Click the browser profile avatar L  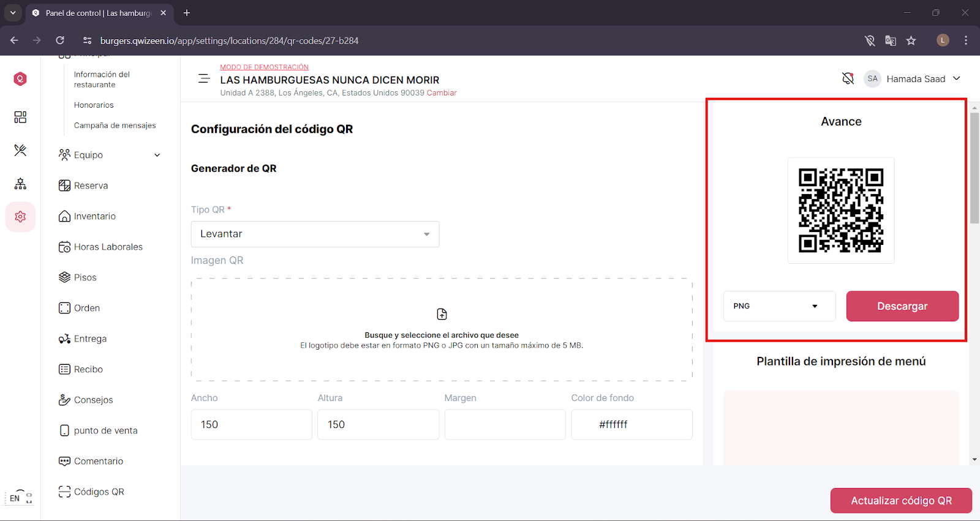point(943,40)
